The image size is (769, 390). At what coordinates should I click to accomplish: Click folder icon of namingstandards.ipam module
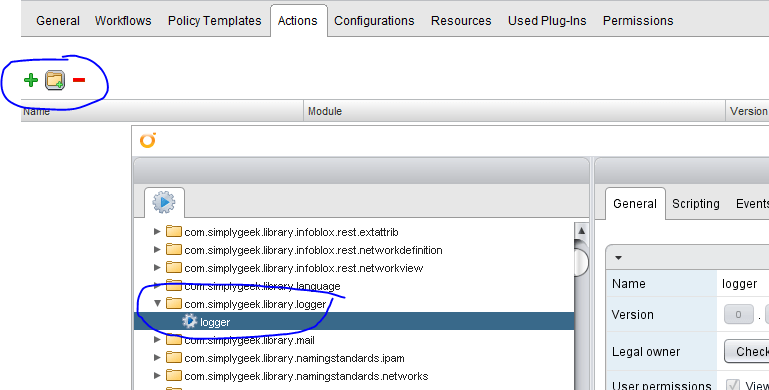(174, 358)
